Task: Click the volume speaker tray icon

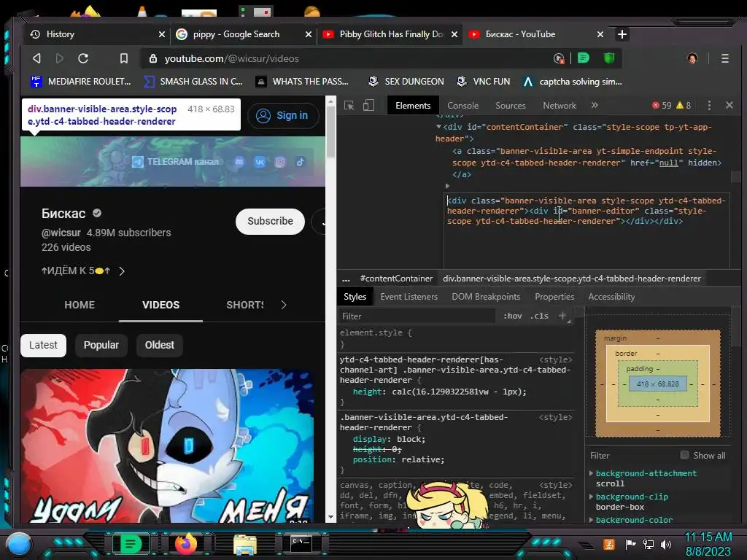Action: 666,544
